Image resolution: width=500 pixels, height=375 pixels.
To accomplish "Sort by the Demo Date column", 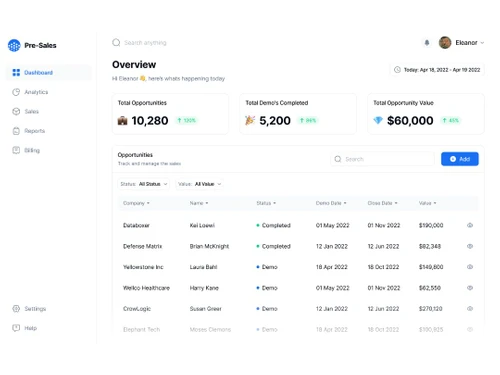I will click(331, 203).
